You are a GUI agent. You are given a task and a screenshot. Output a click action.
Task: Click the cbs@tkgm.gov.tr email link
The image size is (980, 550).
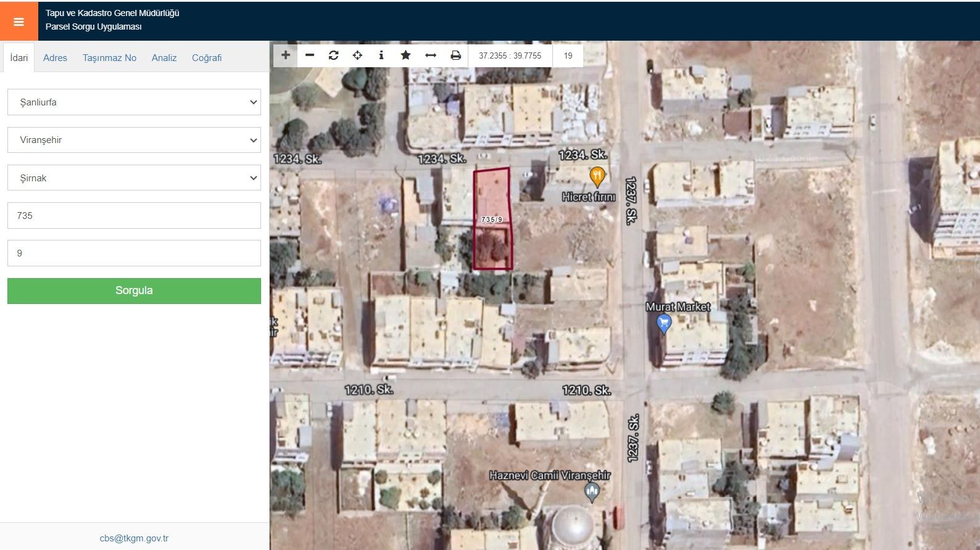134,538
